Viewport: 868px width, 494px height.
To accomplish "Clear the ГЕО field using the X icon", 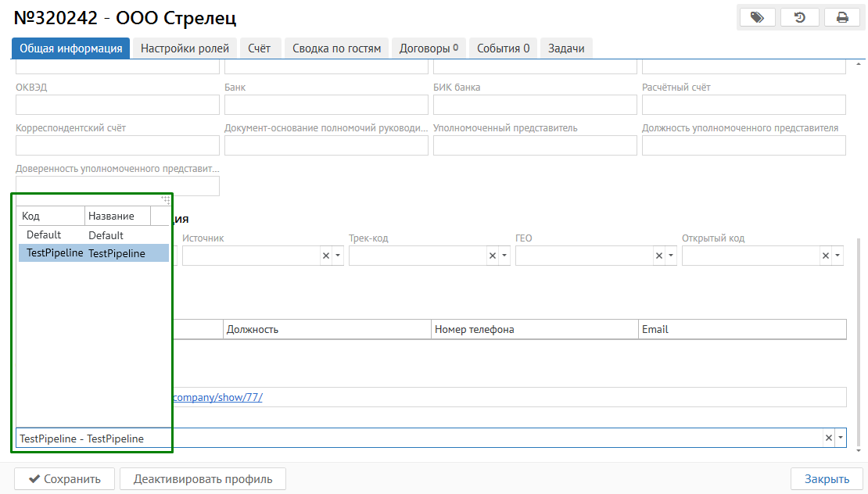I will (659, 256).
